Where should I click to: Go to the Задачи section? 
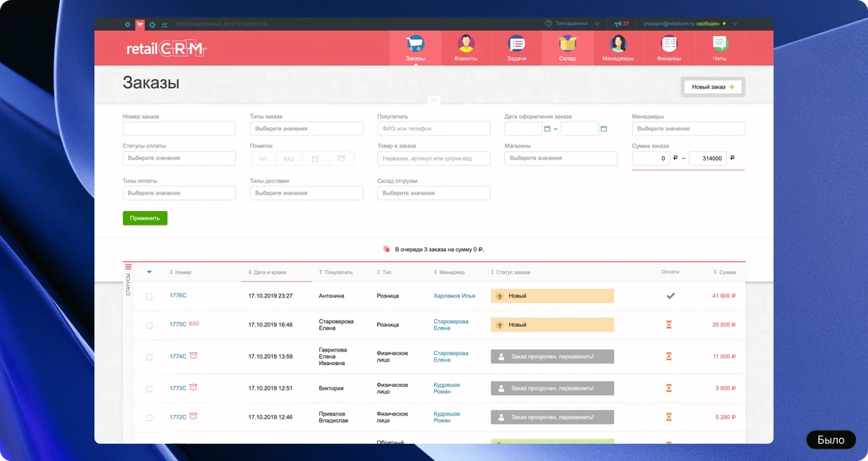click(x=516, y=48)
